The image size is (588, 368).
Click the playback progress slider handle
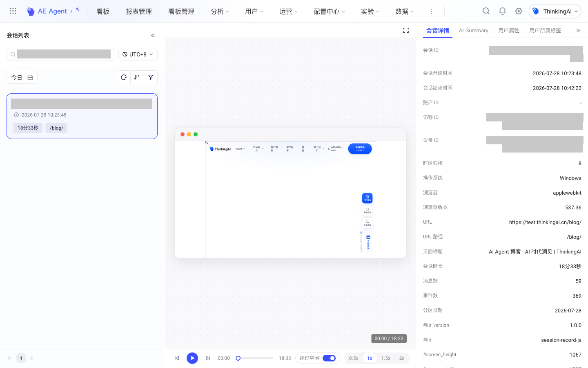coord(238,358)
